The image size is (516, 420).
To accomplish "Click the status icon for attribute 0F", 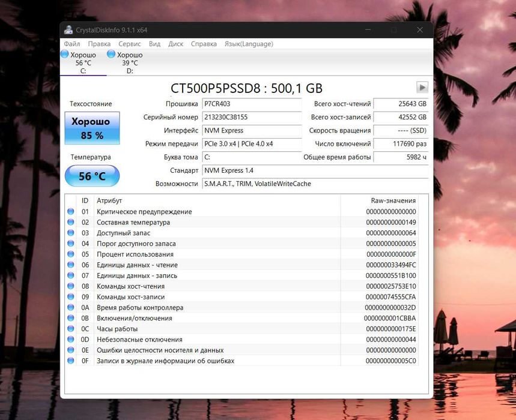I will coord(71,361).
